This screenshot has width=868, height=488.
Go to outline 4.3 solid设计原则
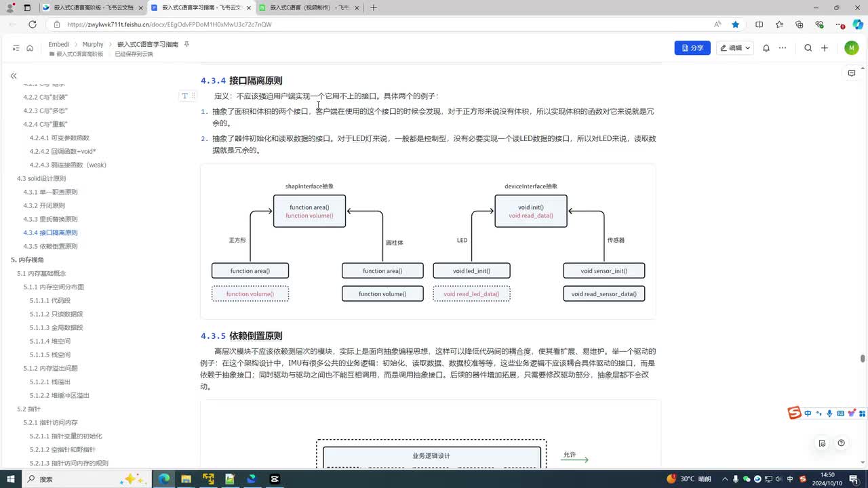click(x=41, y=178)
